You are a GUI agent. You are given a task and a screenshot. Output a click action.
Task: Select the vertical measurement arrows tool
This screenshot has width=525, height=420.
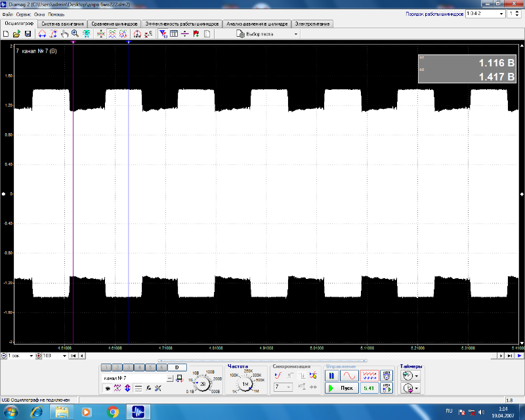coord(53,34)
